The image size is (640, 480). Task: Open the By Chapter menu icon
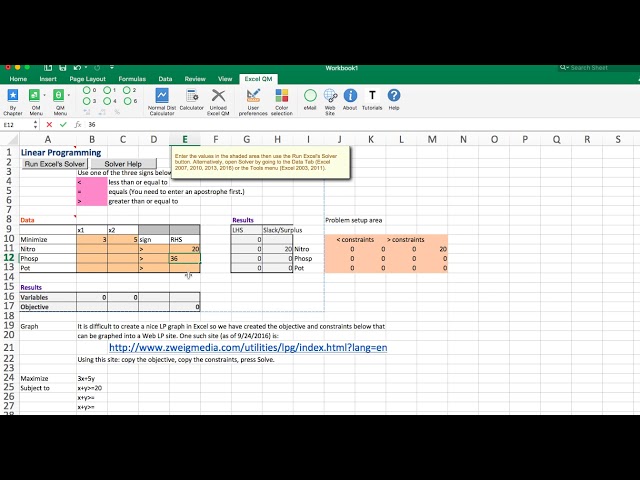point(13,95)
